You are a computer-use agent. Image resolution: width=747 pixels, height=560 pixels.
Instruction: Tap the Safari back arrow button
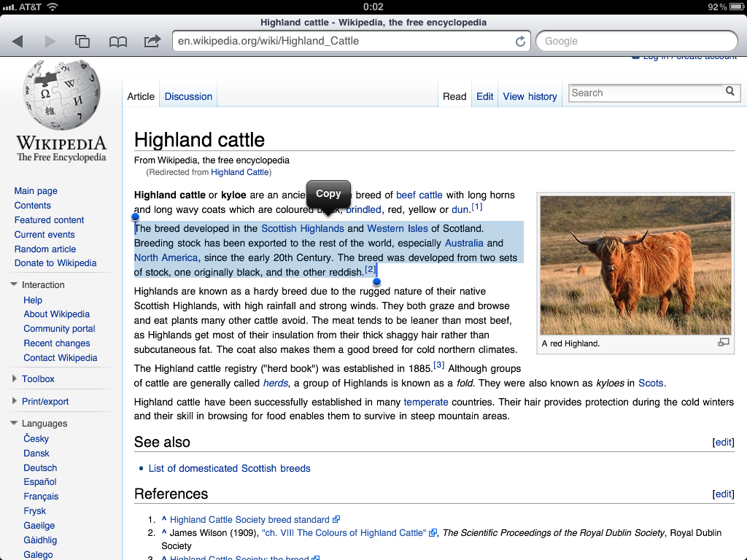click(18, 42)
